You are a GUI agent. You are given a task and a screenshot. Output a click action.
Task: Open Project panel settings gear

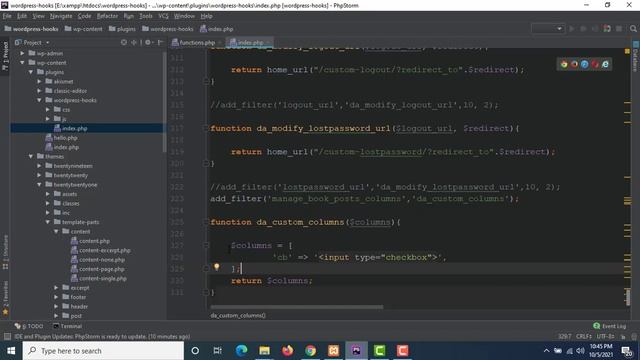tap(148, 42)
